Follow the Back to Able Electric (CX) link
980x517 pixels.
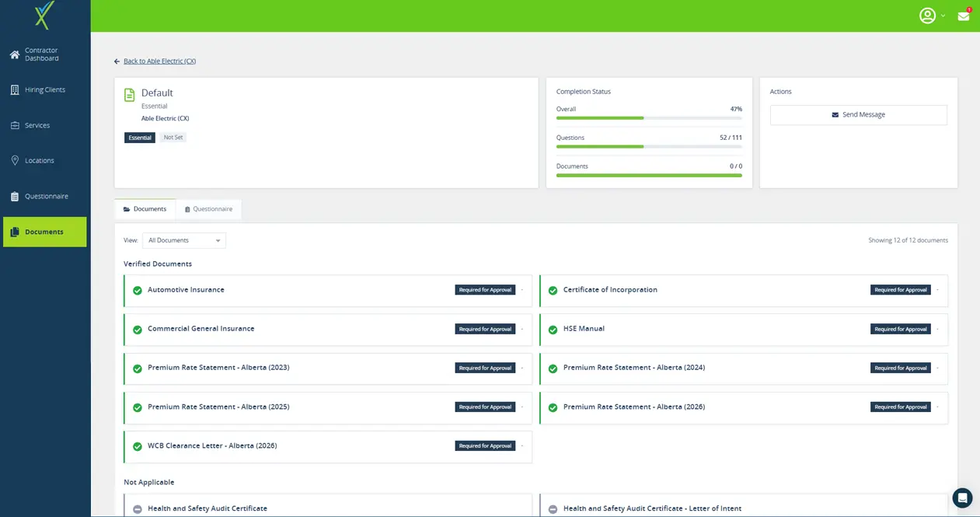pyautogui.click(x=159, y=61)
